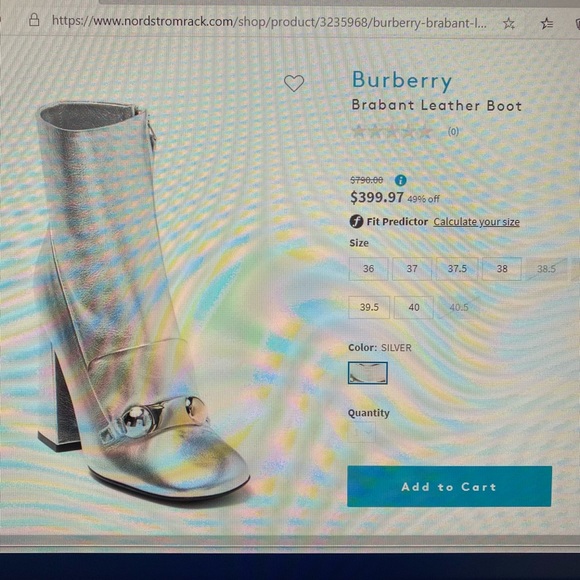Open the Quantity dropdown
The width and height of the screenshot is (580, 580).
point(362,432)
